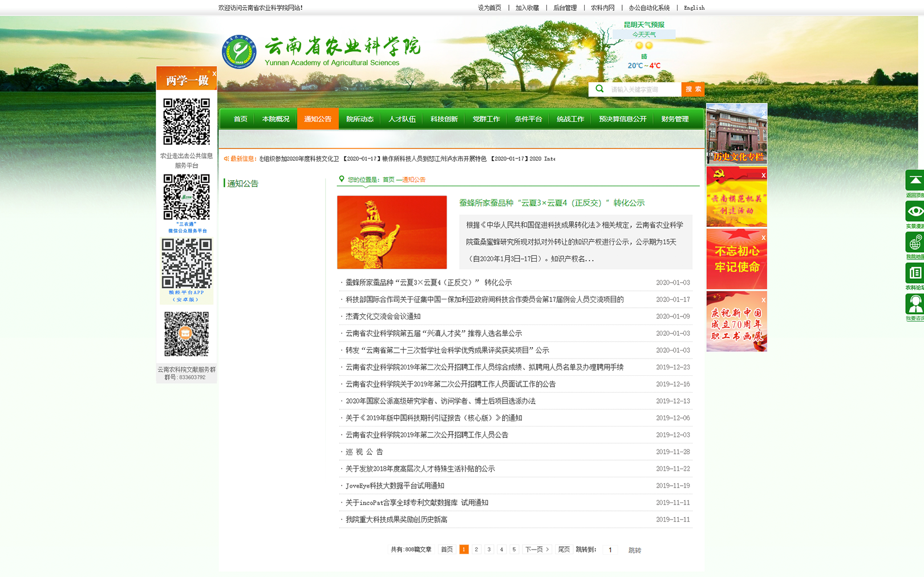Viewport: 924px width, 577px height.
Task: Open the 预决算信息公开 navigation item
Action: (622, 119)
